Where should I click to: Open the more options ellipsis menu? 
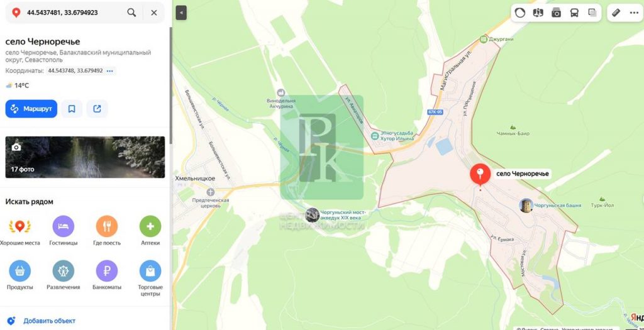pos(634,13)
